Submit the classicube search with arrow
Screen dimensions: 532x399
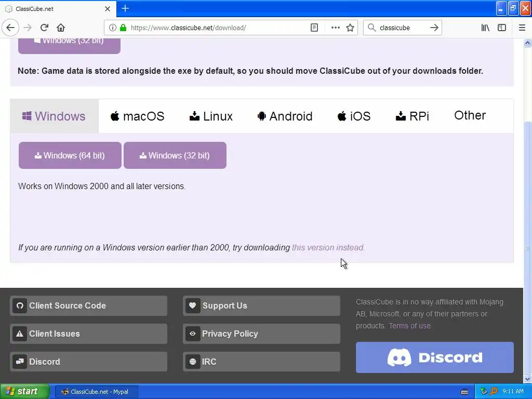pos(434,28)
